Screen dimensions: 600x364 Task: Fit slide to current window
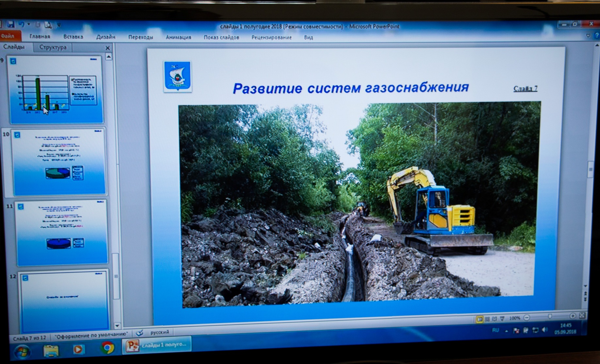point(582,315)
